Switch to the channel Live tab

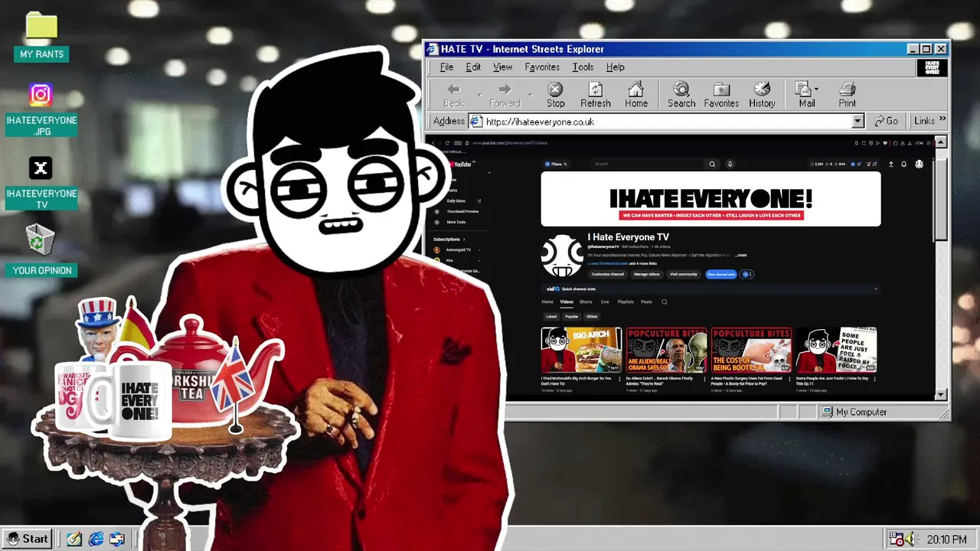(x=605, y=302)
